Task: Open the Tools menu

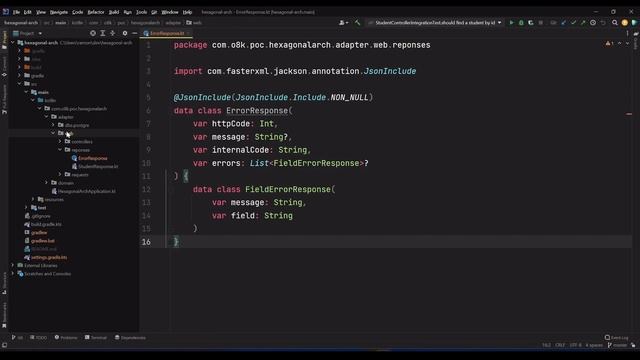Action: pos(142,12)
